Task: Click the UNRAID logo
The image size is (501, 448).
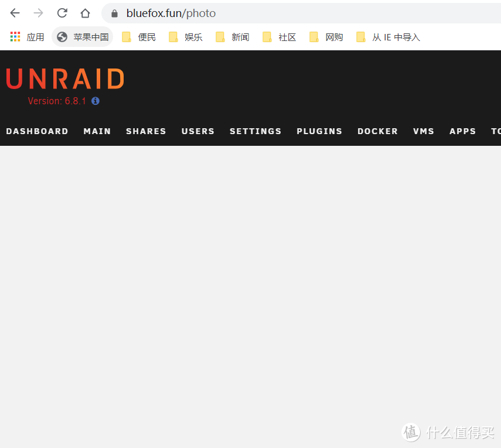Action: (x=65, y=78)
